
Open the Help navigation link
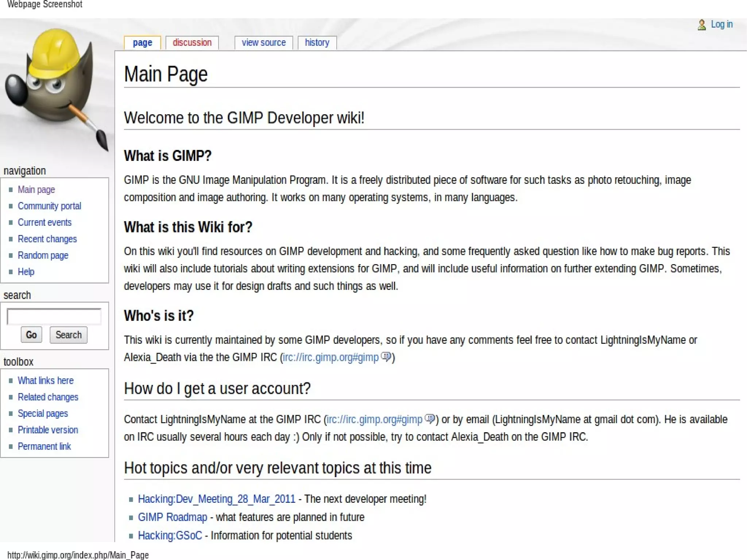26,272
